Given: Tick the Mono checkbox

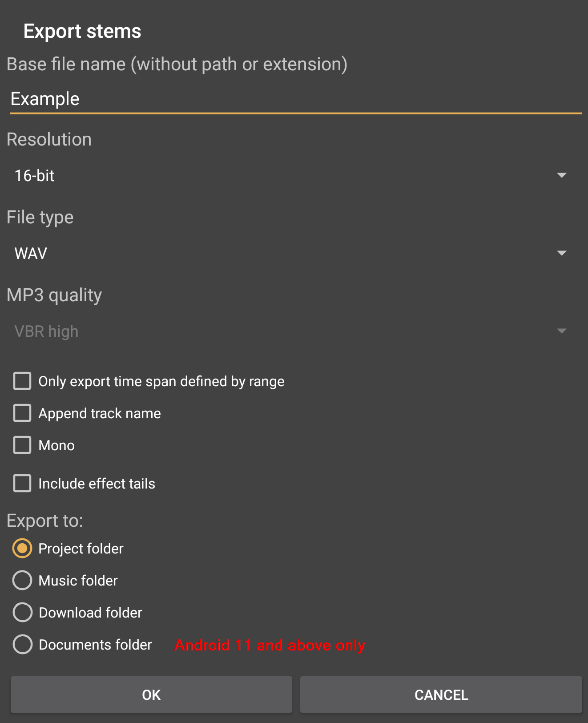Looking at the screenshot, I should point(22,445).
